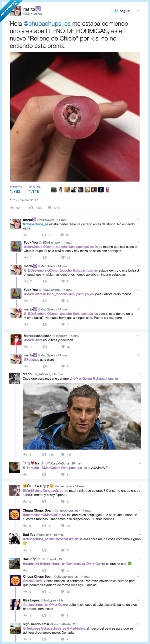
Task: Open the Chupa Chups Spain profile avatar
Action: coord(15,514)
